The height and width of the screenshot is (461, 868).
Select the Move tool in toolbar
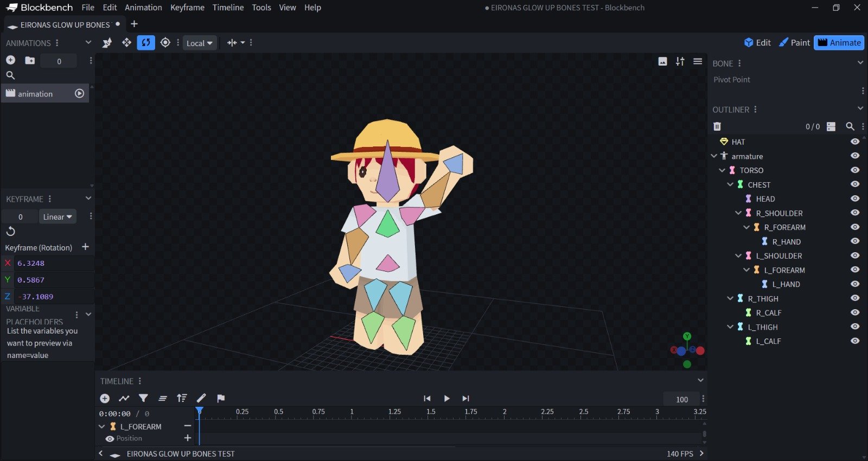126,43
